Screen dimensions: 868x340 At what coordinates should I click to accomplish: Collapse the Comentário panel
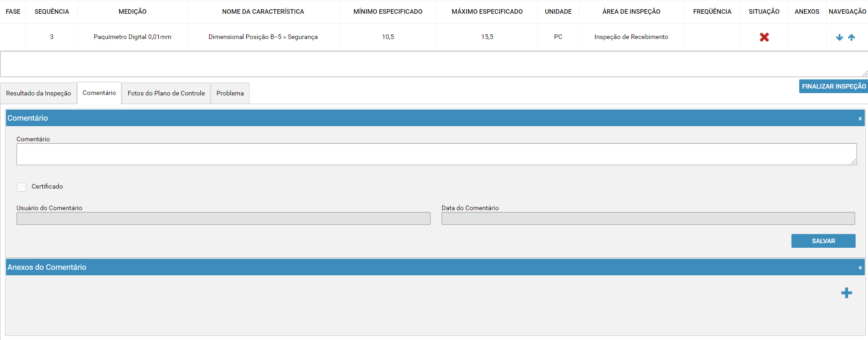coord(860,118)
